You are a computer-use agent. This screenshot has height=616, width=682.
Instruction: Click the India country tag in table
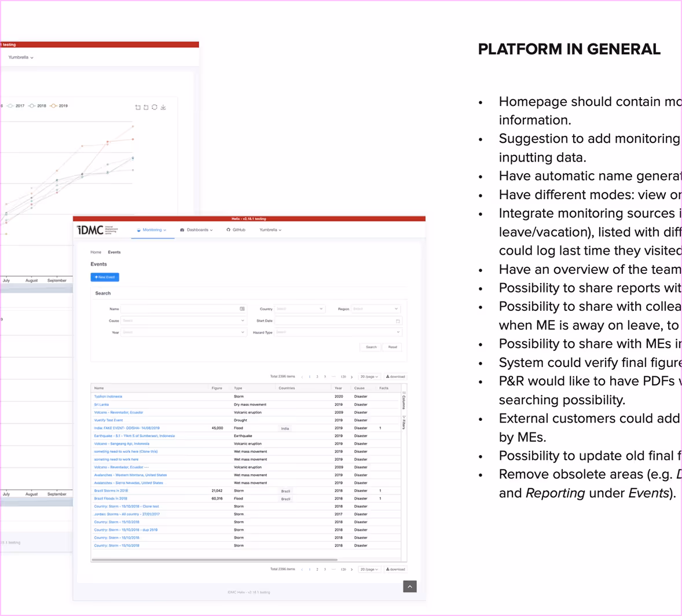(285, 428)
